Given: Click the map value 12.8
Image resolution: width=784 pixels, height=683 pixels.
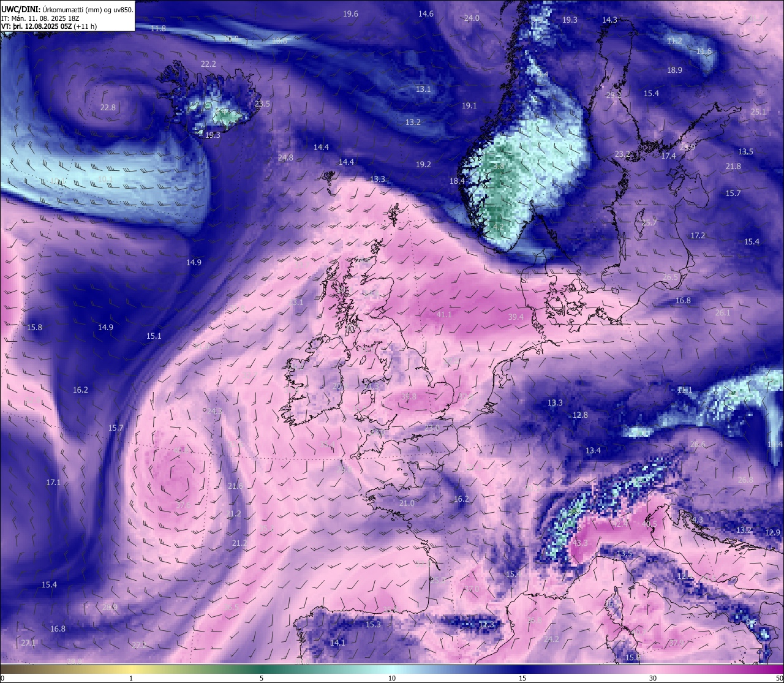Looking at the screenshot, I should pyautogui.click(x=580, y=415).
